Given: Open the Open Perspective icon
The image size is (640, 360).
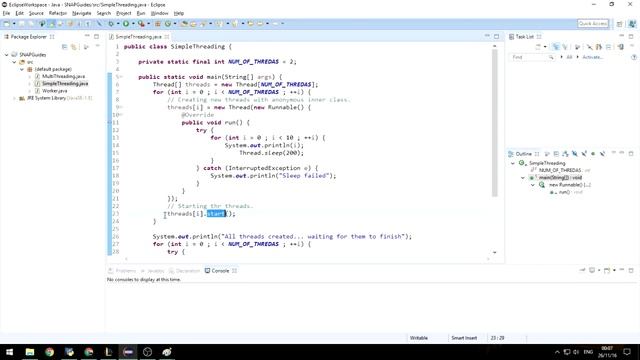Looking at the screenshot, I should pyautogui.click(x=620, y=24).
